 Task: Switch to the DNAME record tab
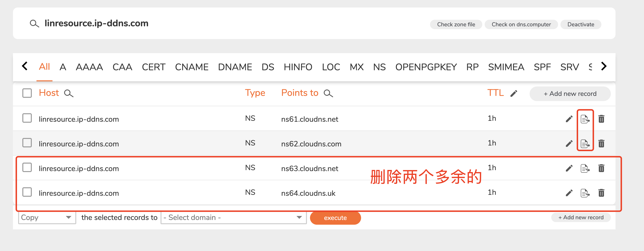235,67
